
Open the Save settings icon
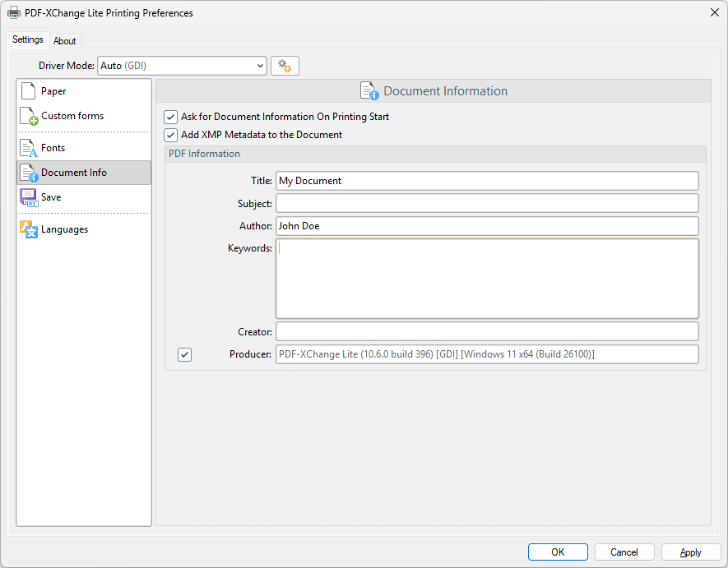pyautogui.click(x=29, y=197)
